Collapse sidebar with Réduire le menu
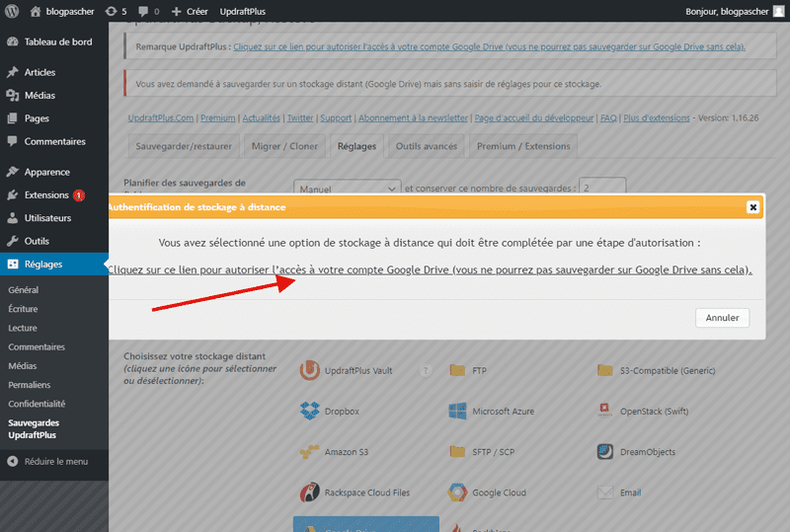This screenshot has height=532, width=790. [x=47, y=462]
